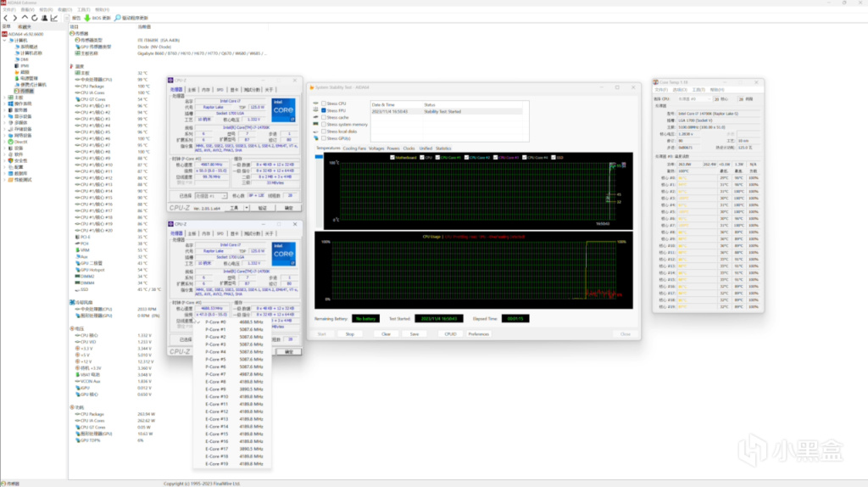Click the user profile icon in AIDA64 toolbar
868x487 pixels.
tap(45, 17)
